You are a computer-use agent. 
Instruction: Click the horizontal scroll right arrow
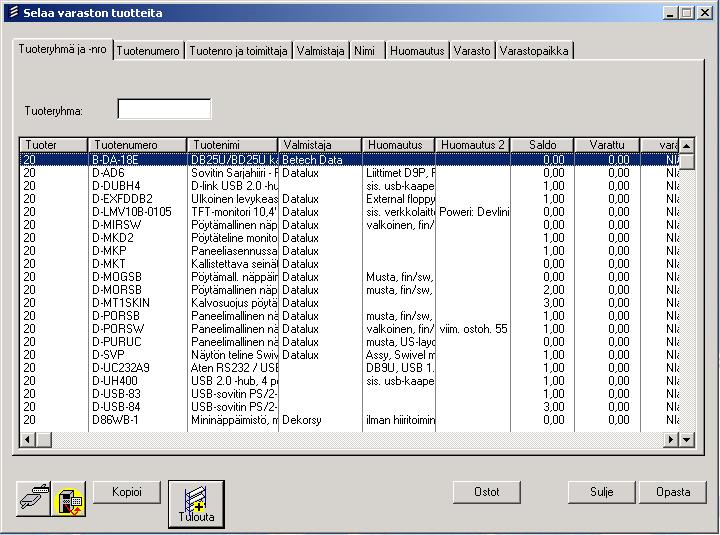click(672, 439)
